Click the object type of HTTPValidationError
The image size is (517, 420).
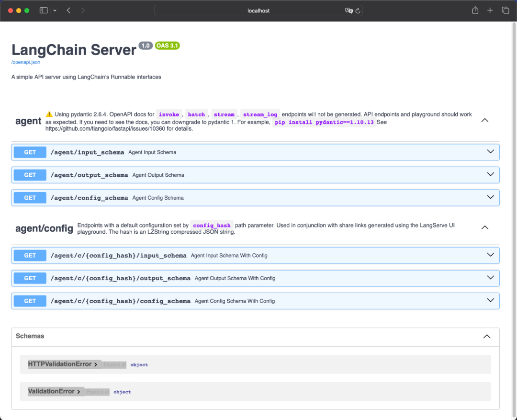(139, 364)
